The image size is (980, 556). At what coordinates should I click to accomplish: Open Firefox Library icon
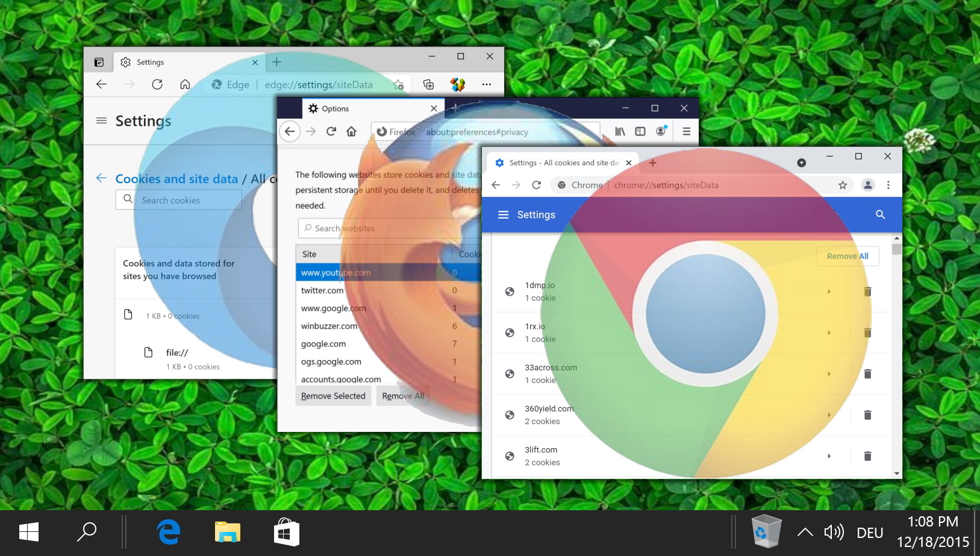click(620, 131)
